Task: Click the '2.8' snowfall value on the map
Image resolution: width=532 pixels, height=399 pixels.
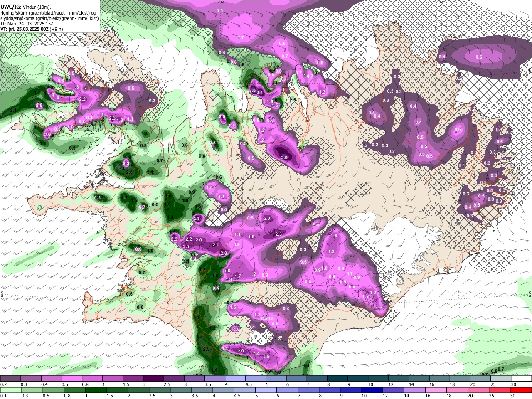Action: click(x=224, y=254)
